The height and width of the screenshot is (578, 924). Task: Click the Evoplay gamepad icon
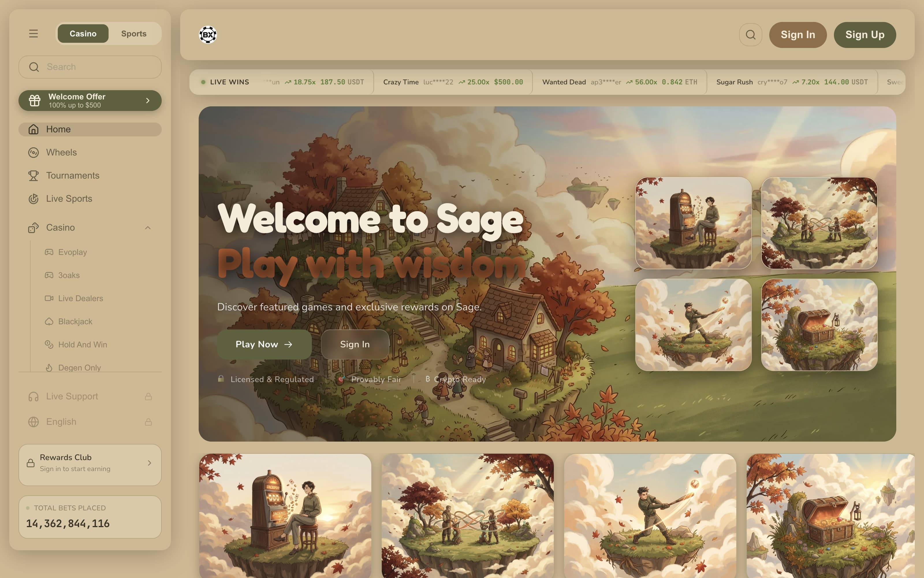coord(49,252)
